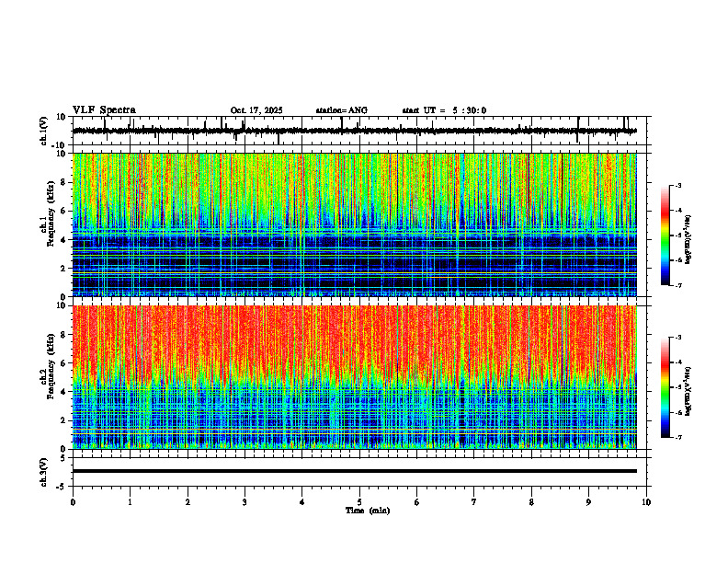Select the ch.1 spectrogram color bar
This screenshot has width=728, height=563.
point(665,236)
